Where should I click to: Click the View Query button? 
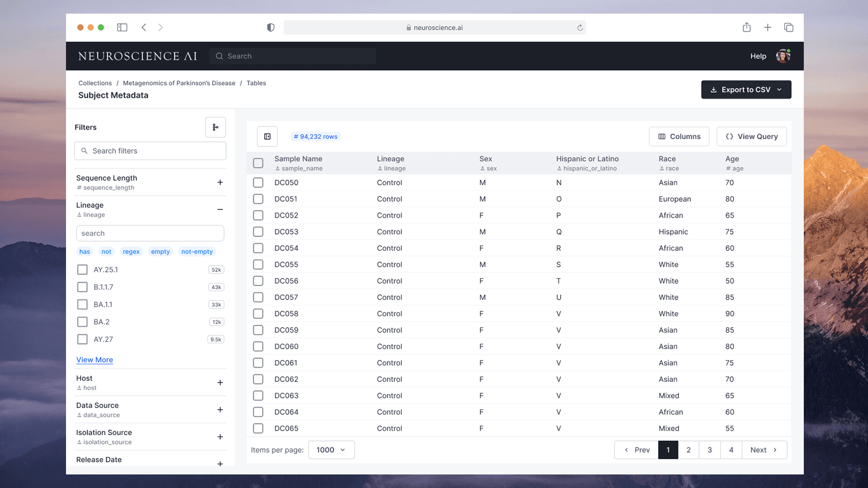(751, 136)
